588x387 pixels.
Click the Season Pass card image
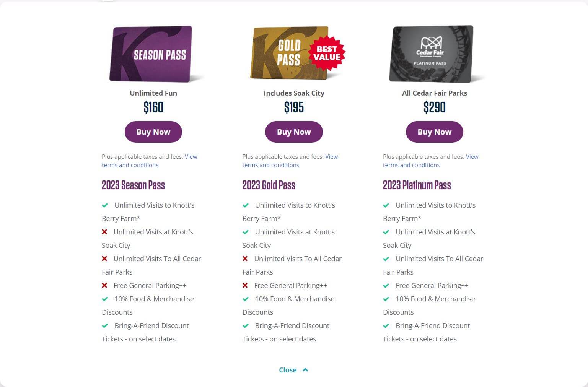(x=152, y=54)
